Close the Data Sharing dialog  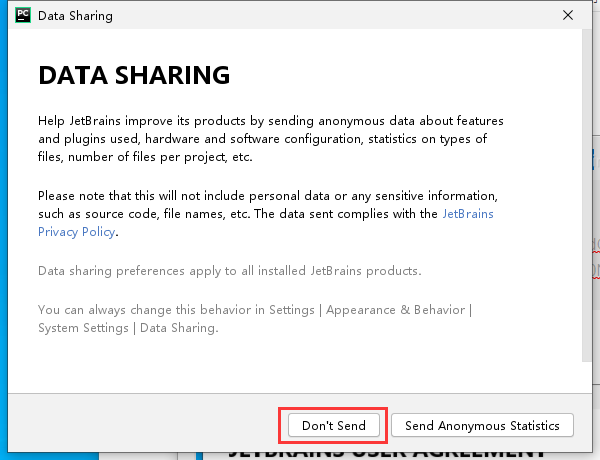point(568,15)
